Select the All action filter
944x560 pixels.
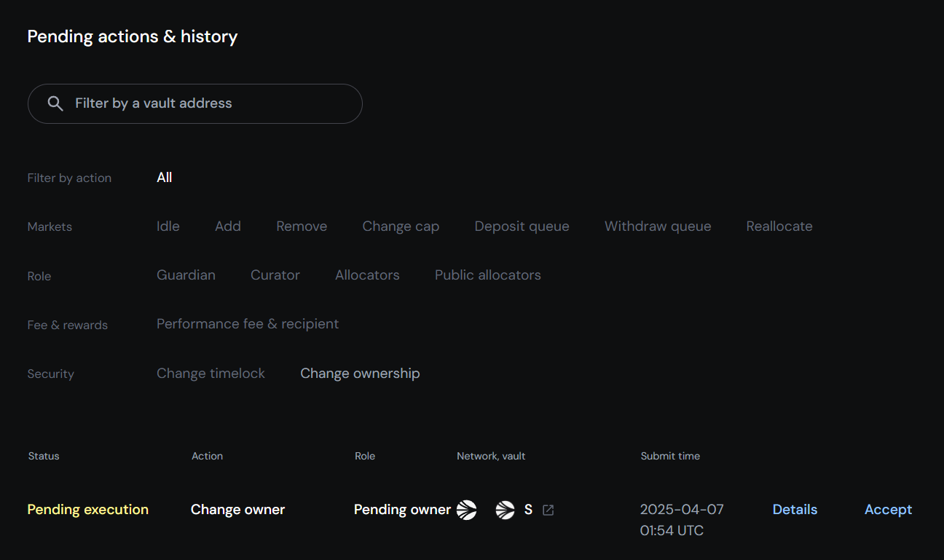165,178
